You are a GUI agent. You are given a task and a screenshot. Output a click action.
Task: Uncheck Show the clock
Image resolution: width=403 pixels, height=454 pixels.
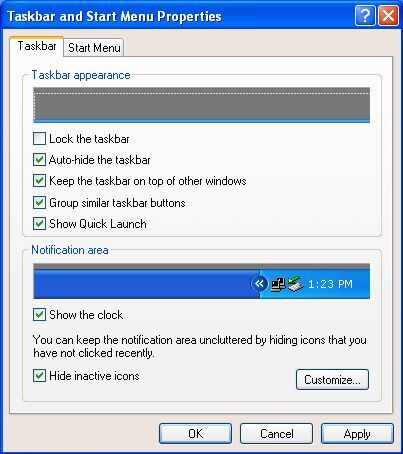click(39, 315)
